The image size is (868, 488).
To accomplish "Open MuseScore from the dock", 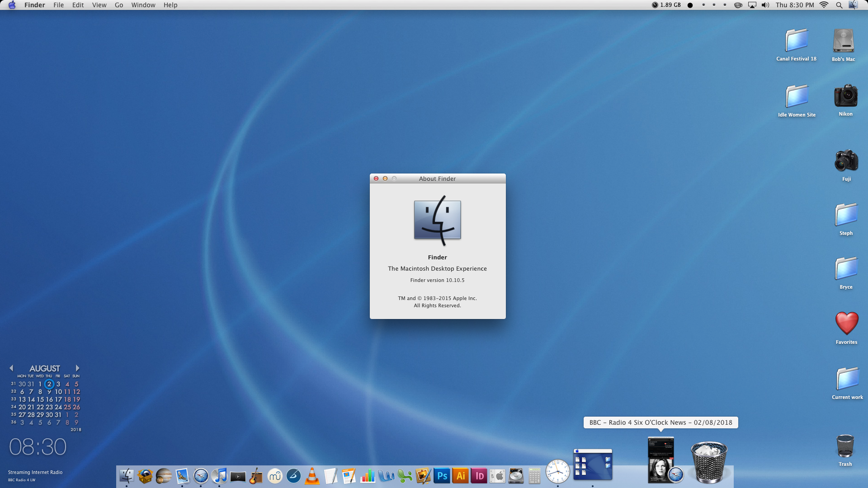I will pos(275,476).
